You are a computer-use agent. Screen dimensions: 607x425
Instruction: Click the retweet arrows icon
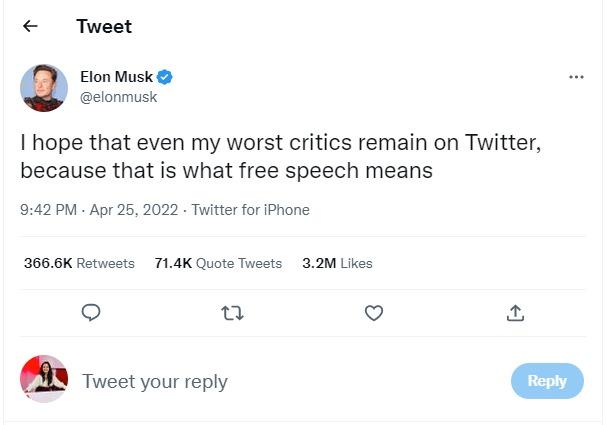tap(232, 313)
